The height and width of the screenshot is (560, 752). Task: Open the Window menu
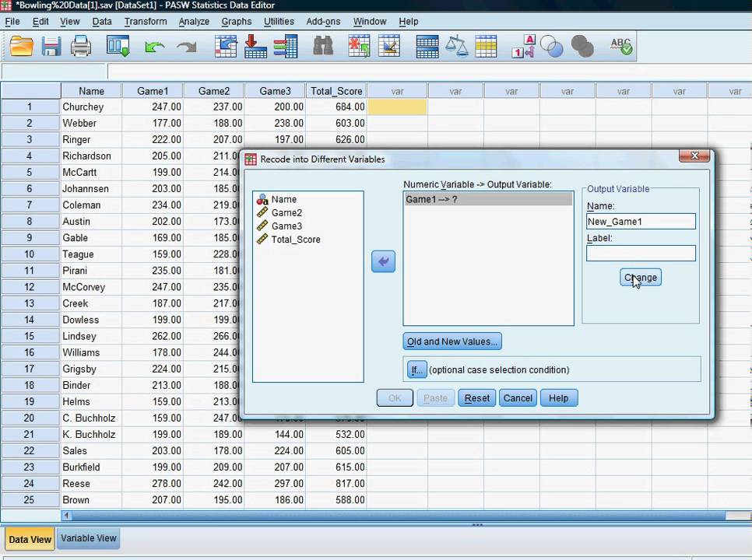(370, 22)
